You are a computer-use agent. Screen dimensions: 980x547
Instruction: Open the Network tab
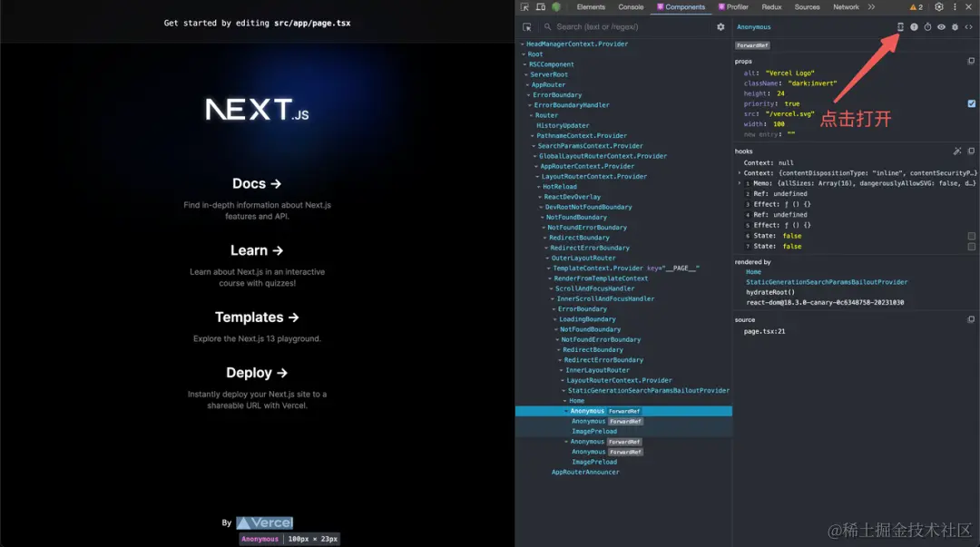coord(846,7)
